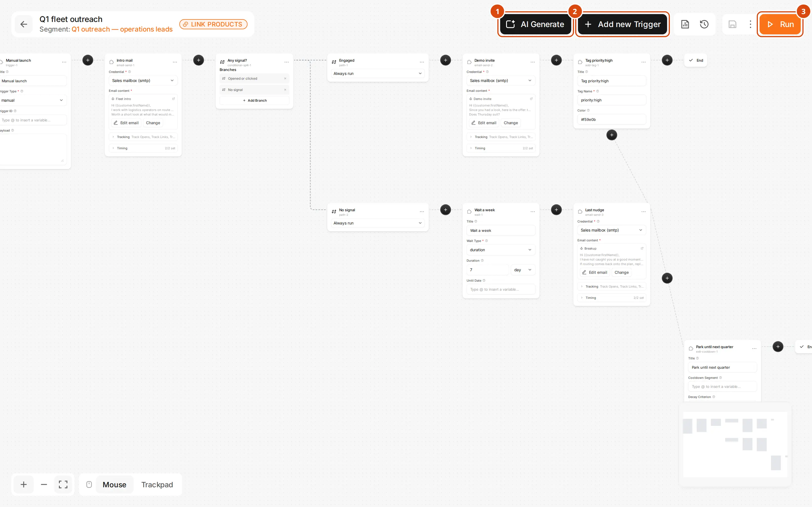The image size is (812, 507).
Task: Fit canvas to screen icon
Action: pyautogui.click(x=63, y=484)
